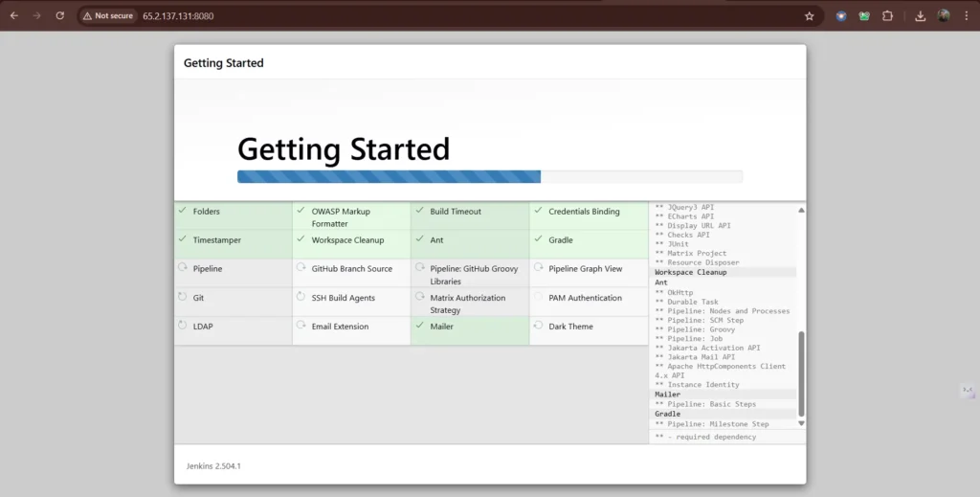Reload the Jenkins setup page
This screenshot has width=980, height=497.
(x=59, y=15)
